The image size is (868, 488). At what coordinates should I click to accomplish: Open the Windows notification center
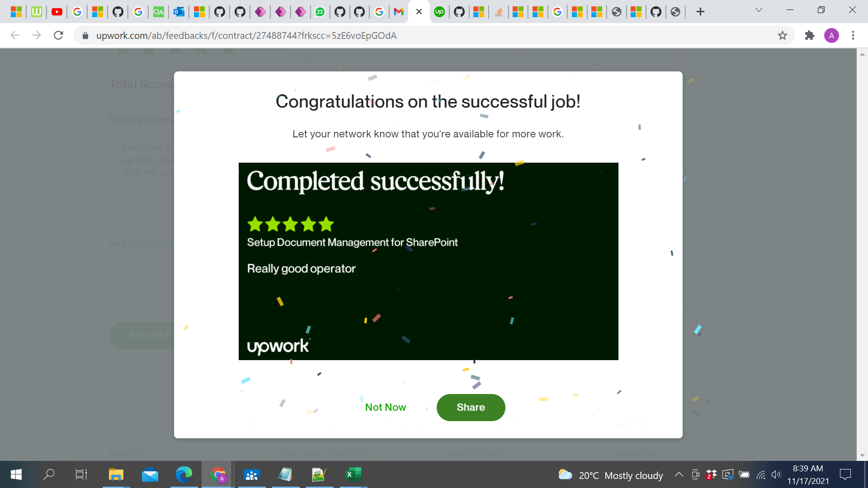(845, 474)
